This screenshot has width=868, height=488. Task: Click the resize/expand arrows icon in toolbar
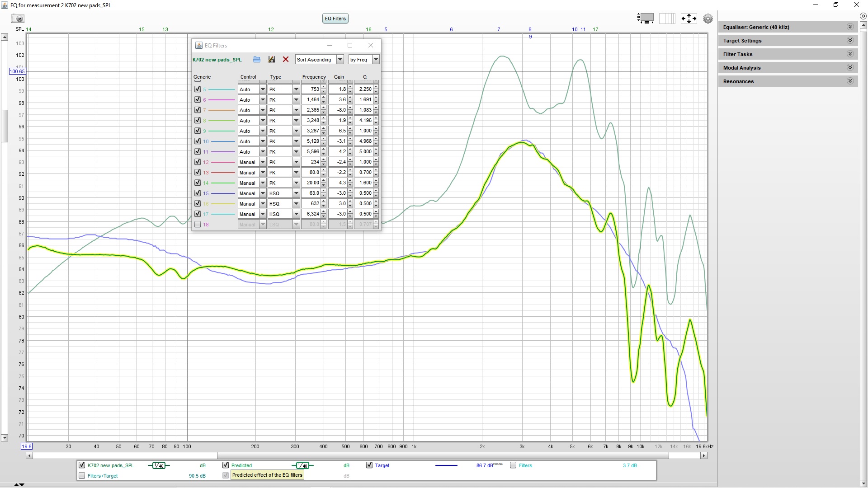pyautogui.click(x=689, y=19)
